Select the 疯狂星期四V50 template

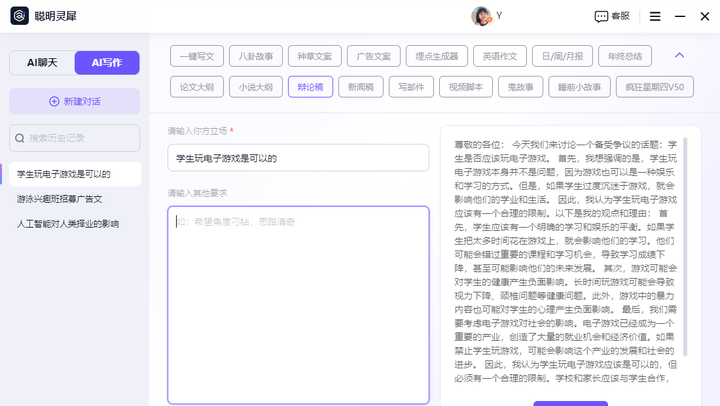655,87
